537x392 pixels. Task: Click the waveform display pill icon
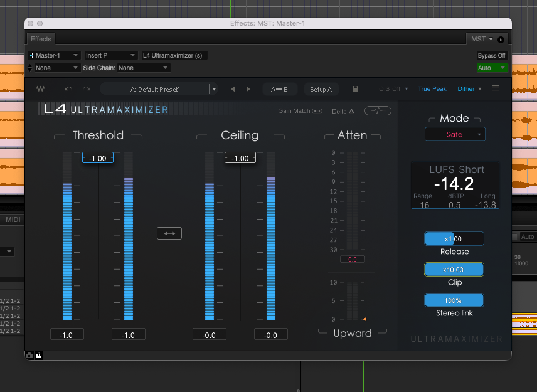click(378, 110)
